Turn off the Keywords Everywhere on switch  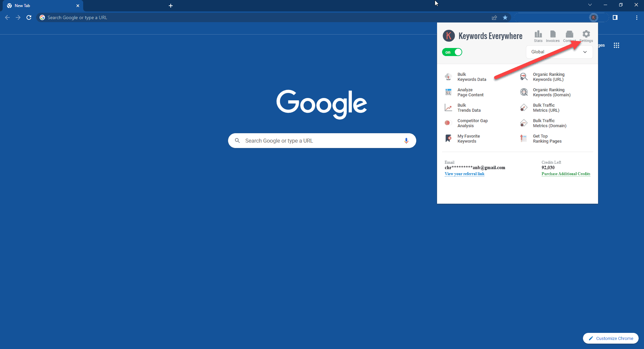tap(452, 52)
